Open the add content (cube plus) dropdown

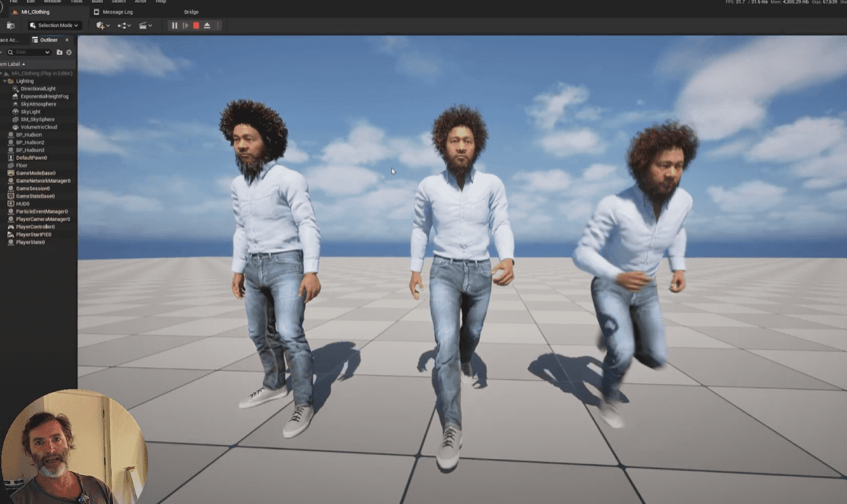click(x=103, y=25)
